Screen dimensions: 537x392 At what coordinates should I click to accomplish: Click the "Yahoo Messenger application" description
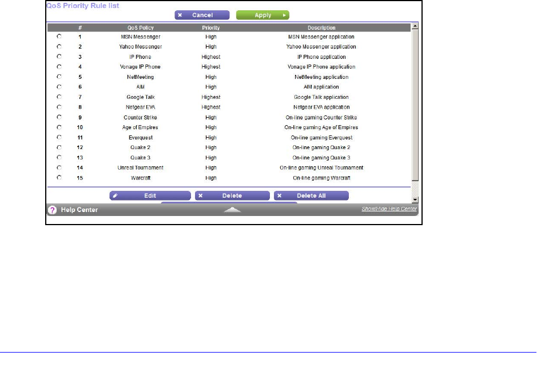point(321,46)
